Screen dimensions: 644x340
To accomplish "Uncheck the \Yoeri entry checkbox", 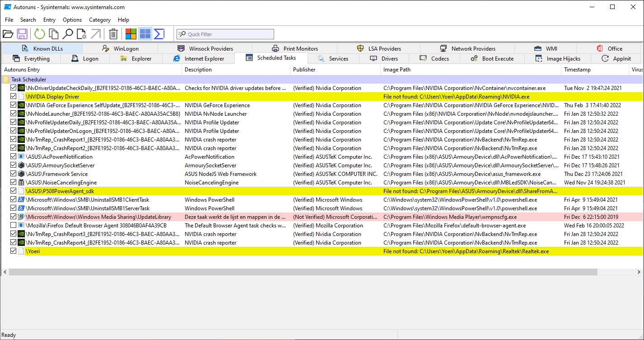I will [14, 251].
